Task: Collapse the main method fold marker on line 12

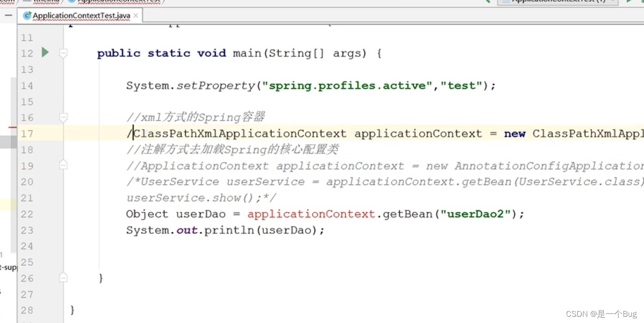Action: click(63, 53)
